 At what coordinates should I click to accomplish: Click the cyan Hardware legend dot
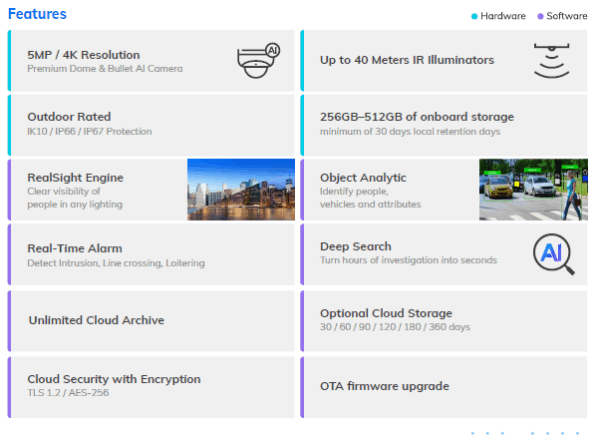474,16
